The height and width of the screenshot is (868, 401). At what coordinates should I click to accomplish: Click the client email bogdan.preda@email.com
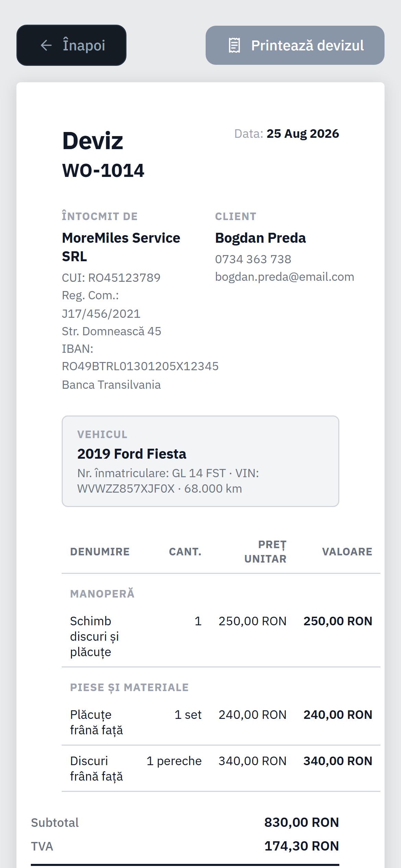click(284, 277)
